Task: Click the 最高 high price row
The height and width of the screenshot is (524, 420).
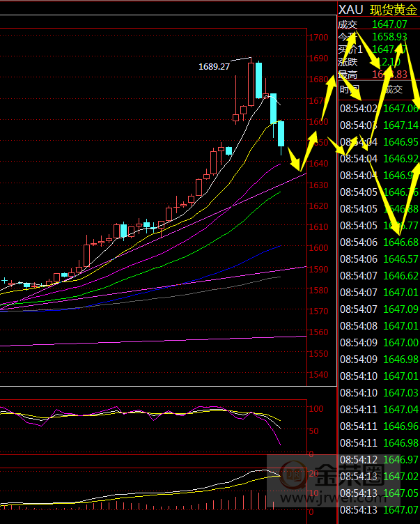Action: [378, 75]
